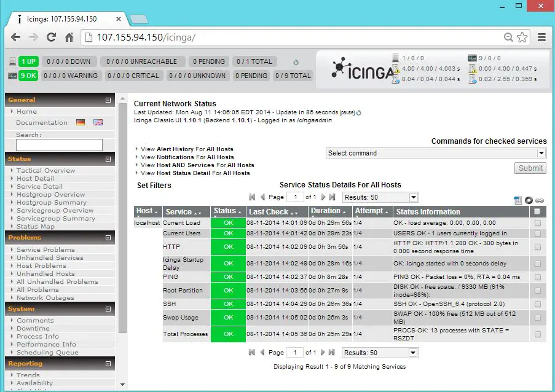Collapse the Status sidebar section
This screenshot has width=555, height=392.
pyautogui.click(x=108, y=159)
